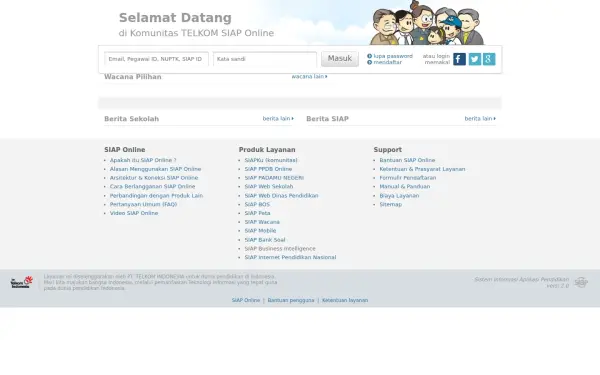Open berita lain under Berita SIAP
Image resolution: width=600 pixels, height=375 pixels.
(x=480, y=119)
